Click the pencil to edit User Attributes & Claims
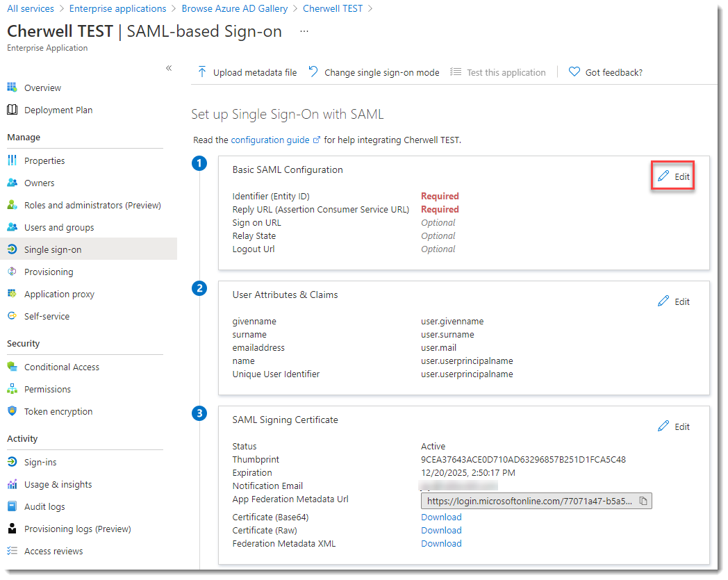This screenshot has width=728, height=580. tap(673, 301)
